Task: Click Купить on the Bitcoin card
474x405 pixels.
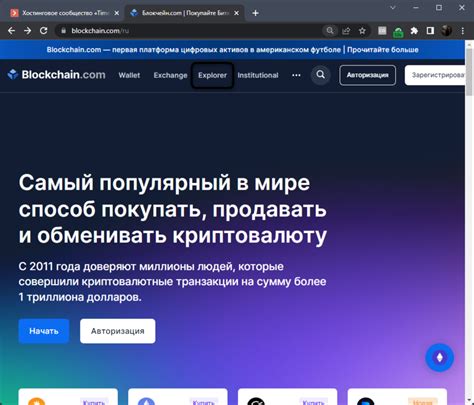Action: tap(94, 402)
